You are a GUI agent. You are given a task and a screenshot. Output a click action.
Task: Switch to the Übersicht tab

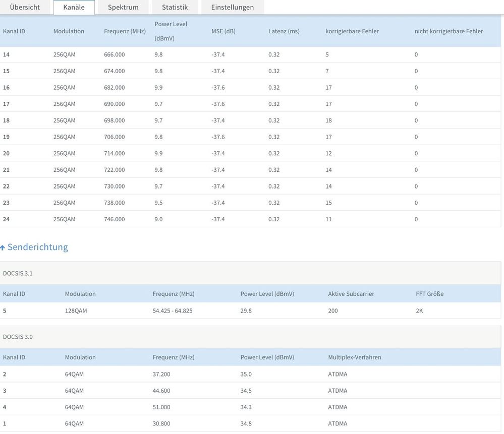[25, 7]
